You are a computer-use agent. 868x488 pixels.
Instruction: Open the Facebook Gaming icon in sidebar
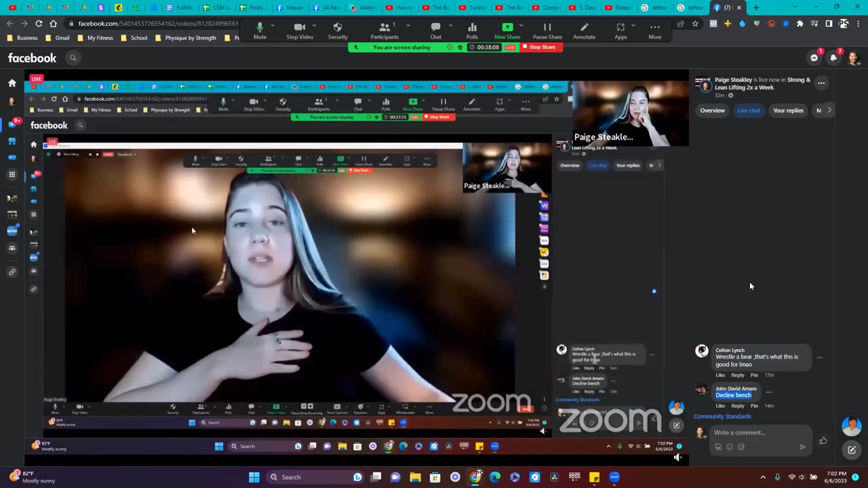[12, 157]
